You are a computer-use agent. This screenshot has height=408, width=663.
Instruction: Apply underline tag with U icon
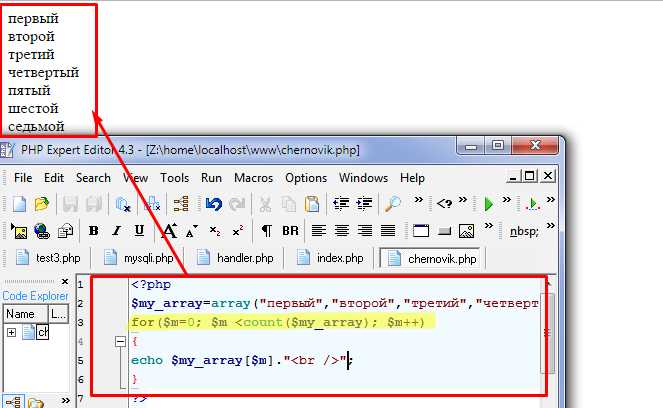[139, 231]
